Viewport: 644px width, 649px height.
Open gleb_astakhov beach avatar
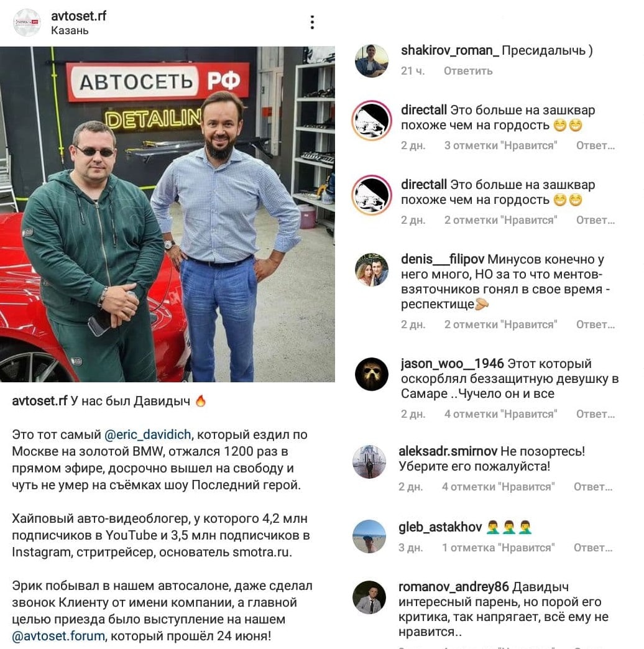pyautogui.click(x=369, y=536)
